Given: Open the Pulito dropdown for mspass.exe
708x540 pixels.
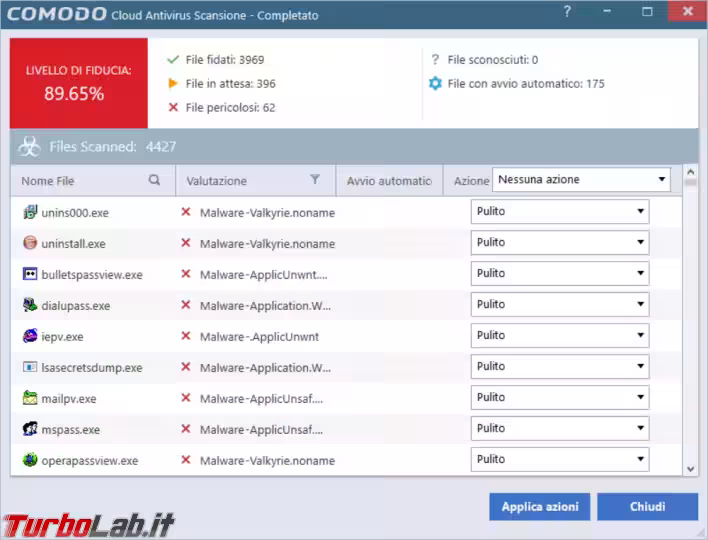Looking at the screenshot, I should [560, 428].
